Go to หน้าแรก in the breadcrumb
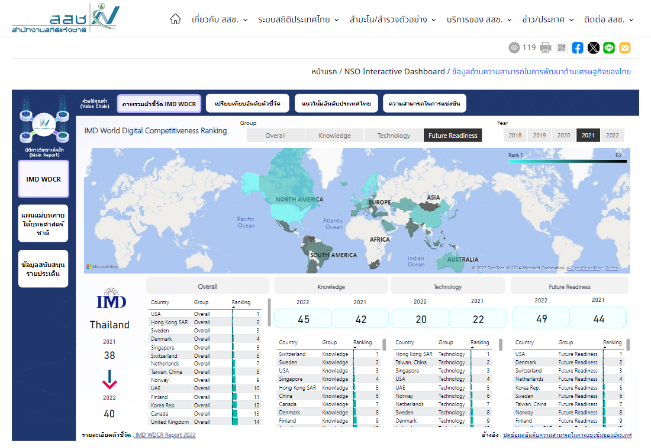Viewport: 651px width, 448px height. [x=324, y=71]
